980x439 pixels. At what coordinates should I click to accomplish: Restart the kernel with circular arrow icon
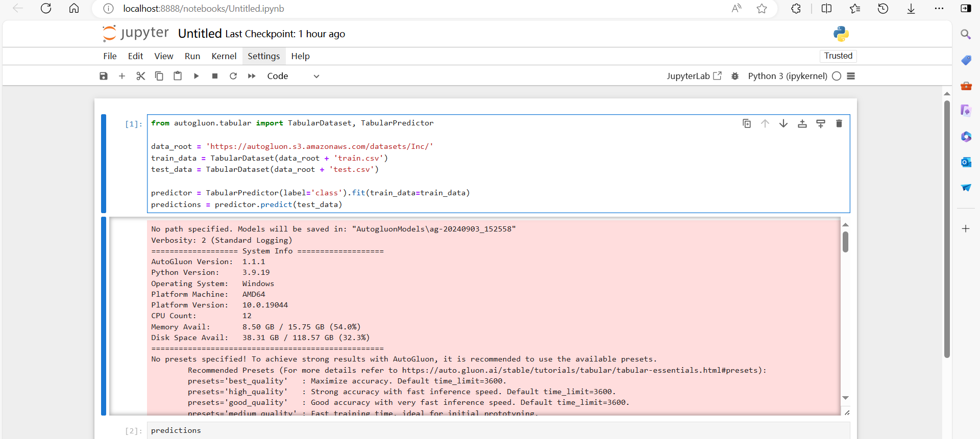click(x=233, y=76)
